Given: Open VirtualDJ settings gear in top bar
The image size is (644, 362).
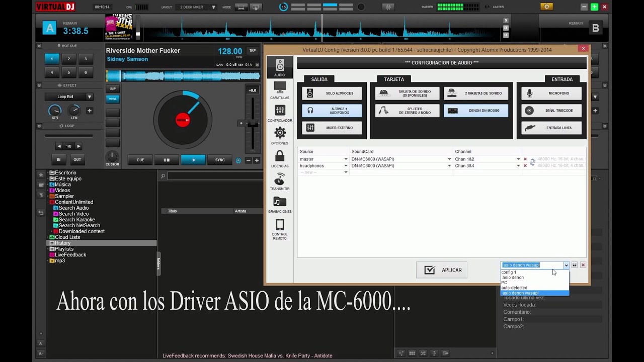Looking at the screenshot, I should click(x=546, y=7).
